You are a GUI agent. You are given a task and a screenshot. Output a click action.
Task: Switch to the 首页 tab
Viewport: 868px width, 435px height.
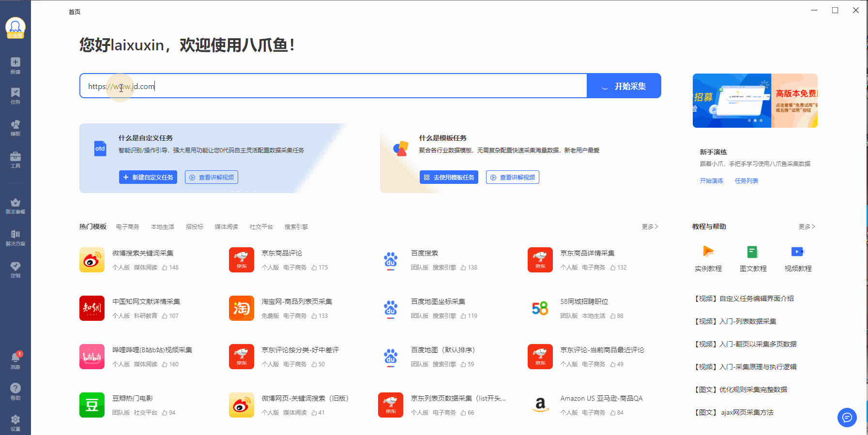pyautogui.click(x=75, y=12)
